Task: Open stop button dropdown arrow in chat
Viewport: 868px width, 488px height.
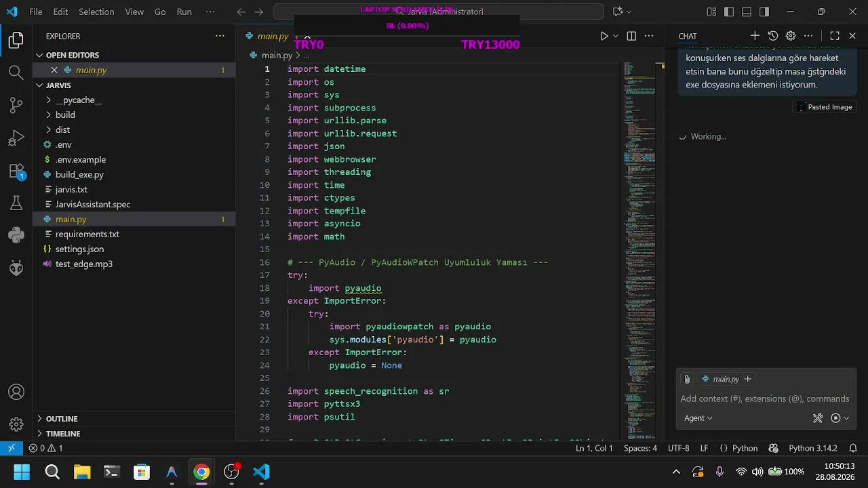Action: tap(846, 418)
